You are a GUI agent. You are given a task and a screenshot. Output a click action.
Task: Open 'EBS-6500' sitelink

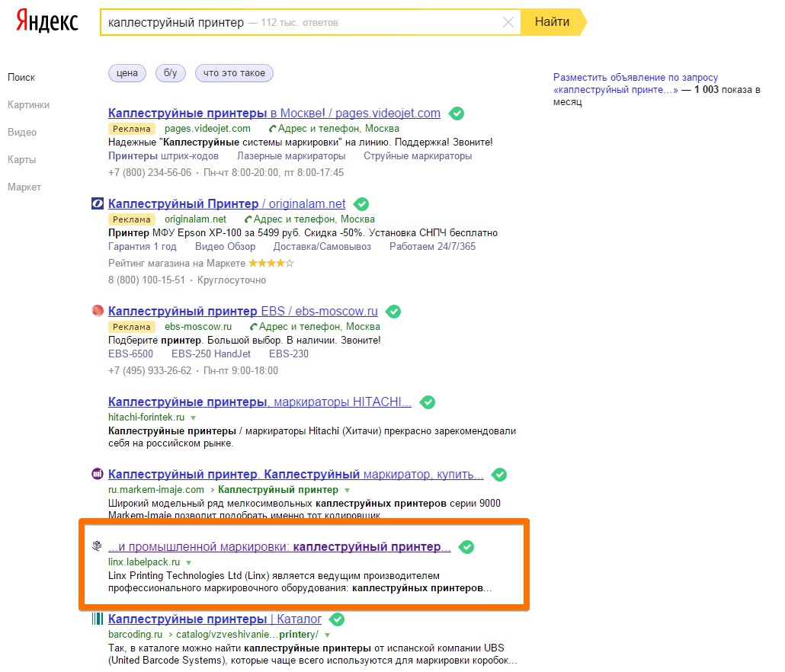click(130, 354)
